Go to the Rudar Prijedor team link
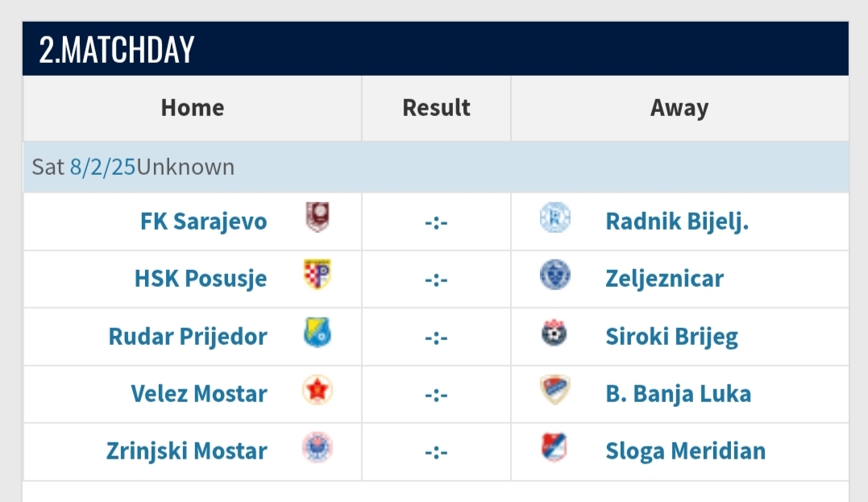This screenshot has width=868, height=502. click(x=187, y=336)
